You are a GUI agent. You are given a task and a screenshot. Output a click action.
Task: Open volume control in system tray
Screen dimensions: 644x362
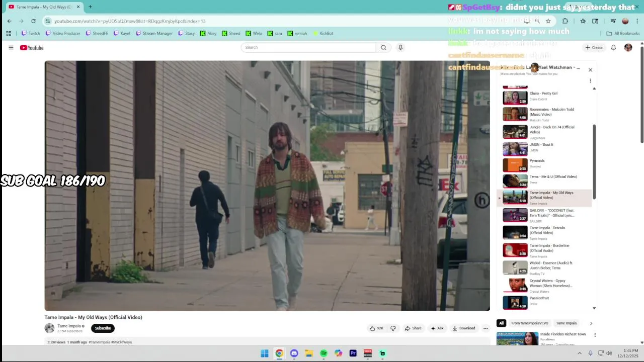click(x=609, y=353)
